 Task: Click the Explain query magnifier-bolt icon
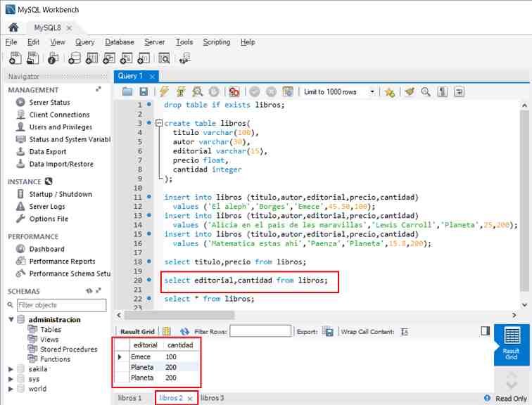[x=198, y=92]
